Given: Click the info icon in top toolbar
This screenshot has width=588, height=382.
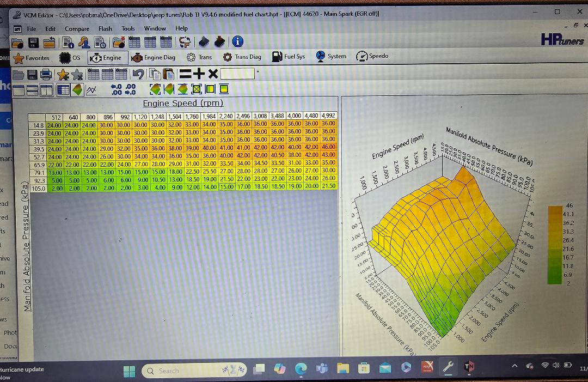Looking at the screenshot, I should tap(237, 42).
